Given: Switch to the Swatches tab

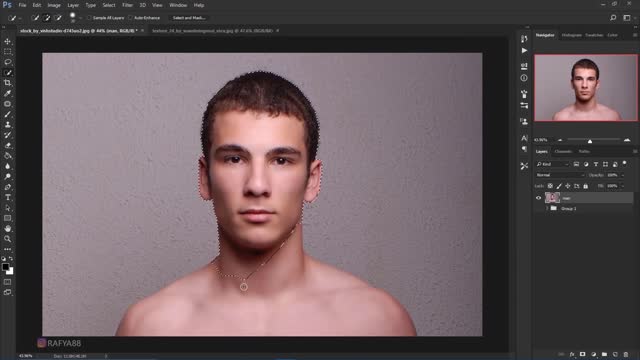Looking at the screenshot, I should 594,35.
